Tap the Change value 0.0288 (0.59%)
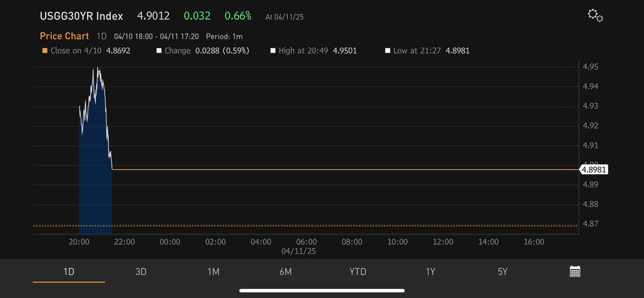Screen dimensions: 644x298 pyautogui.click(x=222, y=51)
